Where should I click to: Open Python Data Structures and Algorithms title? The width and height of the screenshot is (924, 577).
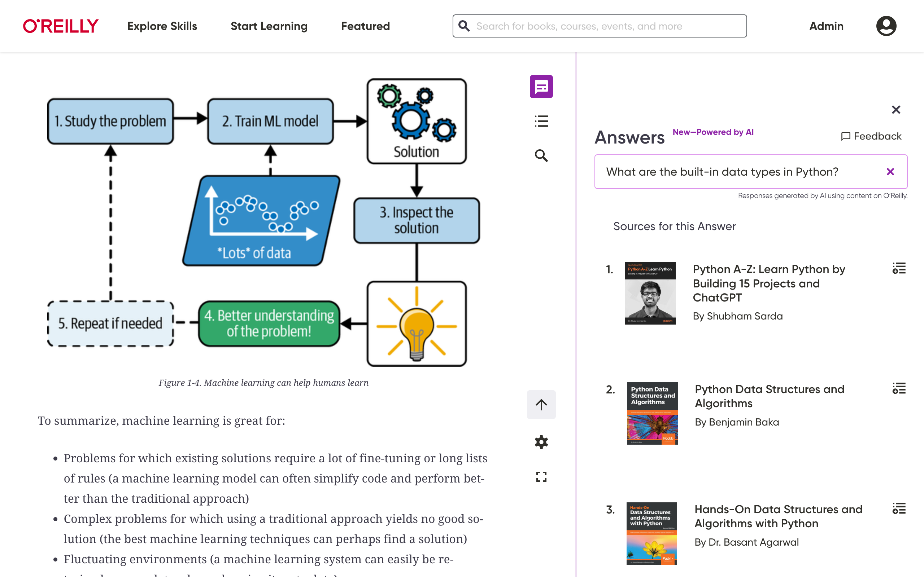click(x=769, y=396)
